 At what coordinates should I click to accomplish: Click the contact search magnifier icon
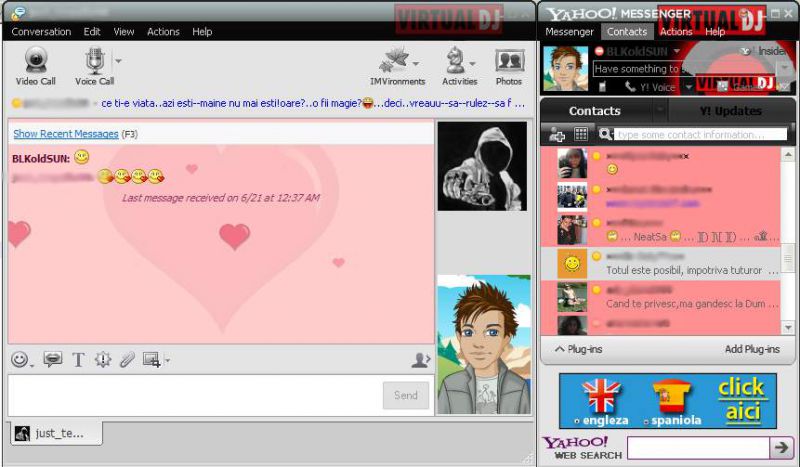point(605,134)
